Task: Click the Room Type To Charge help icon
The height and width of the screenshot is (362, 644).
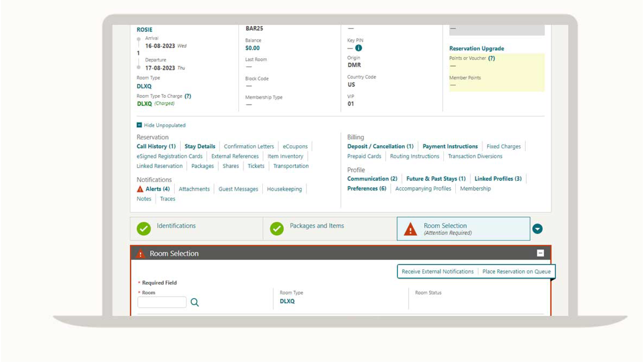Action: click(188, 96)
